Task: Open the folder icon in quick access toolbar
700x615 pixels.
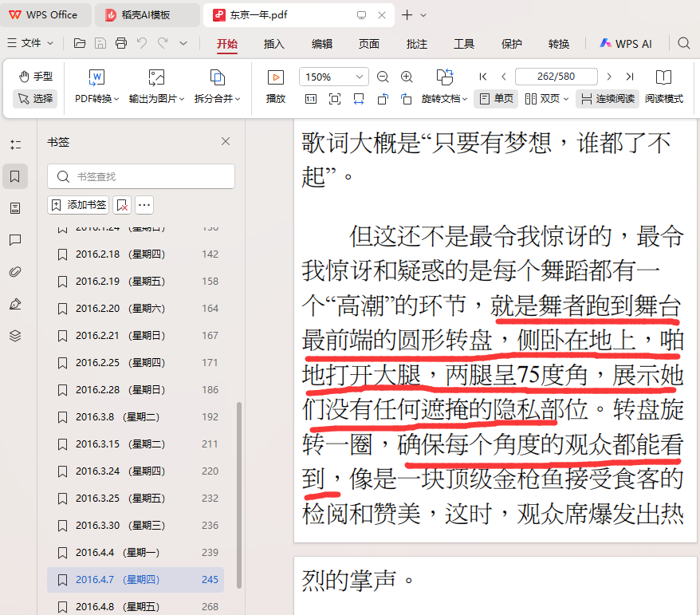Action: coord(80,43)
